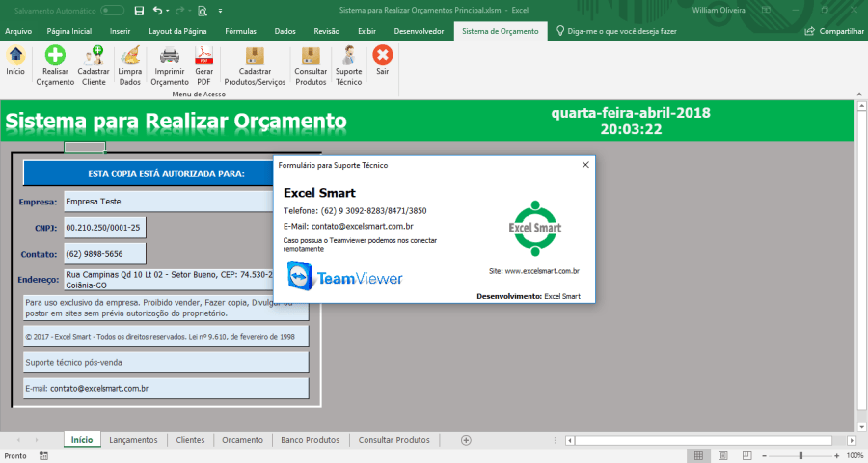Switch to Clientes sheet tab

190,440
